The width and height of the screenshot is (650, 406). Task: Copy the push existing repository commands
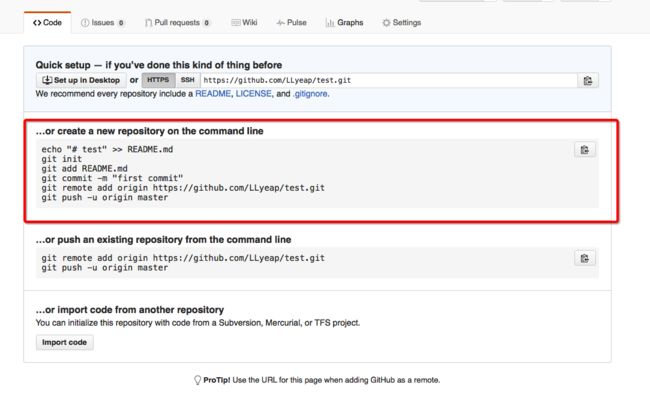585,258
